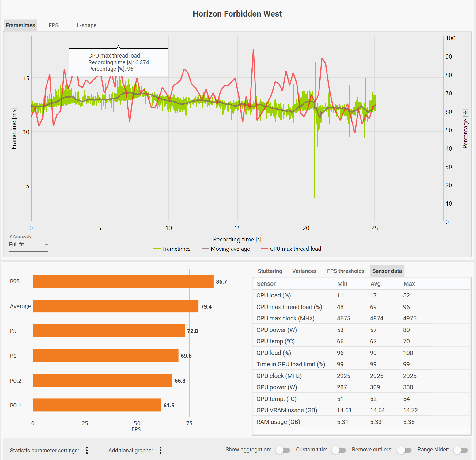Enable the Range slider switch

click(x=460, y=450)
